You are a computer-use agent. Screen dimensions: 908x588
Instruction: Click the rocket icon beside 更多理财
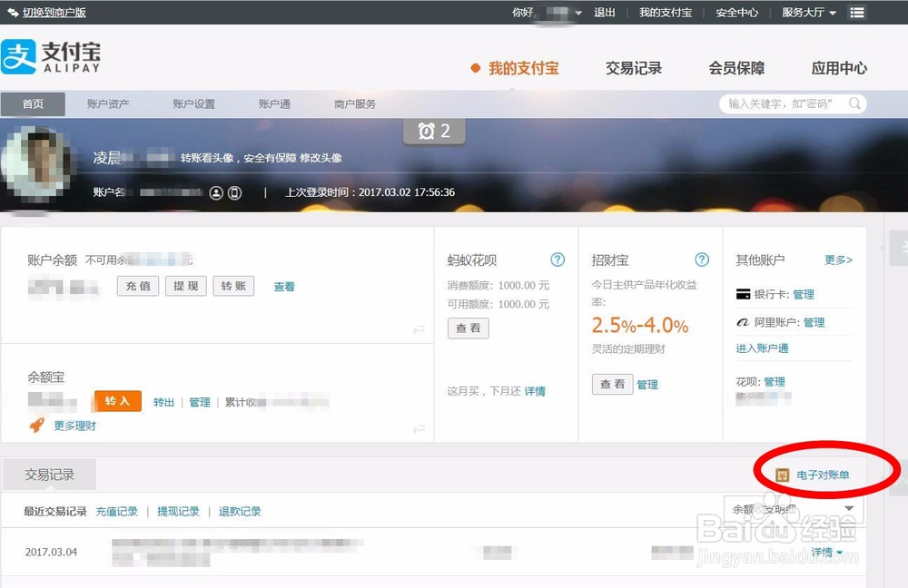coord(37,426)
